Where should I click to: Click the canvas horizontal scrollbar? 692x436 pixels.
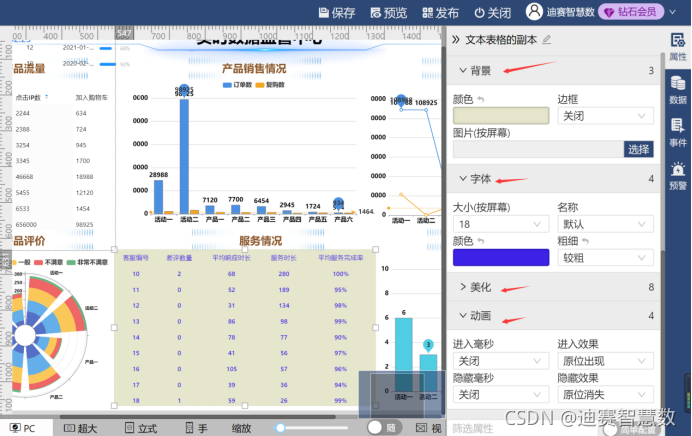point(198,416)
